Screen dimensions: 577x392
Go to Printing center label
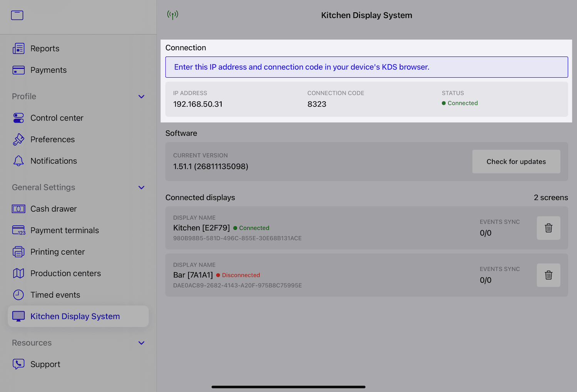point(58,252)
